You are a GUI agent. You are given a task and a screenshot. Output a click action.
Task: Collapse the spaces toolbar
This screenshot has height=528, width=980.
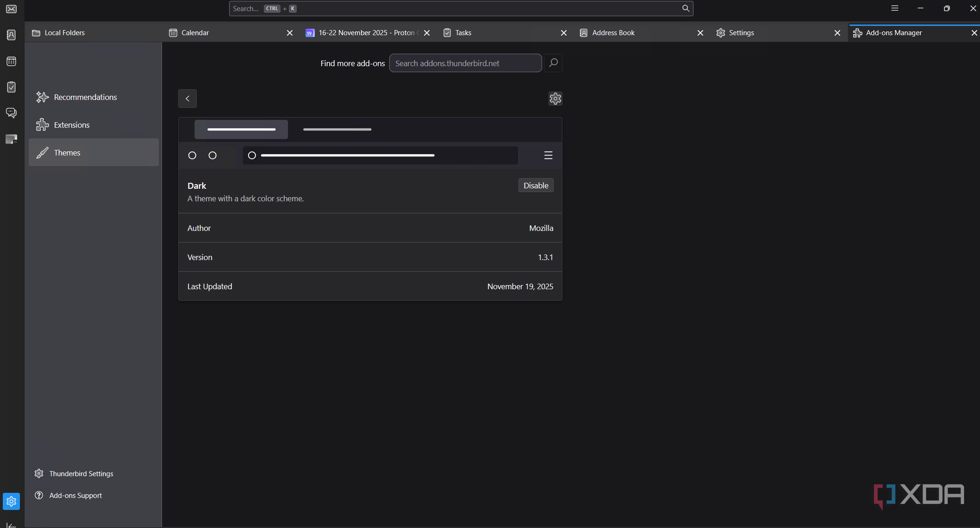pos(12,525)
